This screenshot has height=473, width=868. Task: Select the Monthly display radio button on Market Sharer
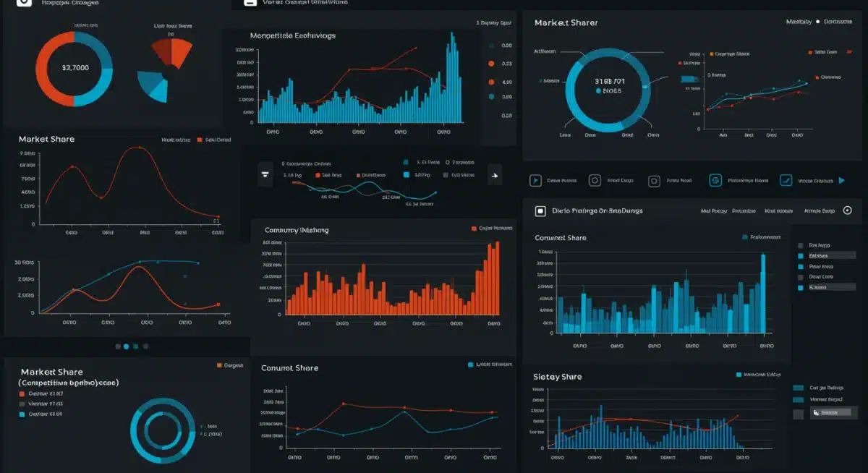coord(817,21)
